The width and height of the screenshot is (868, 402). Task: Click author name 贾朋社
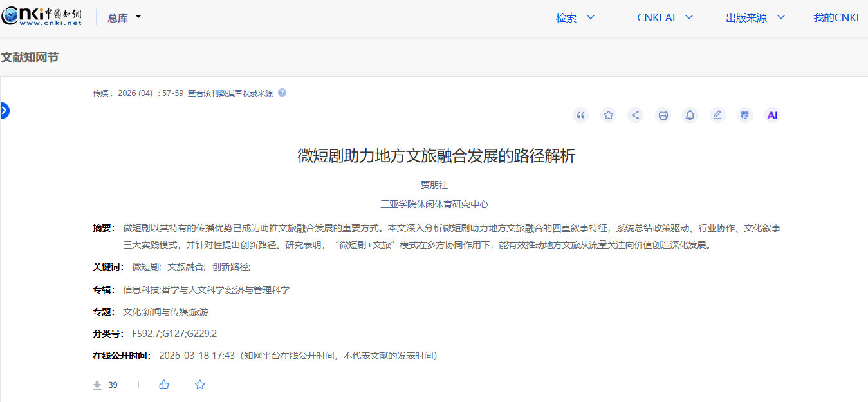[x=434, y=185]
